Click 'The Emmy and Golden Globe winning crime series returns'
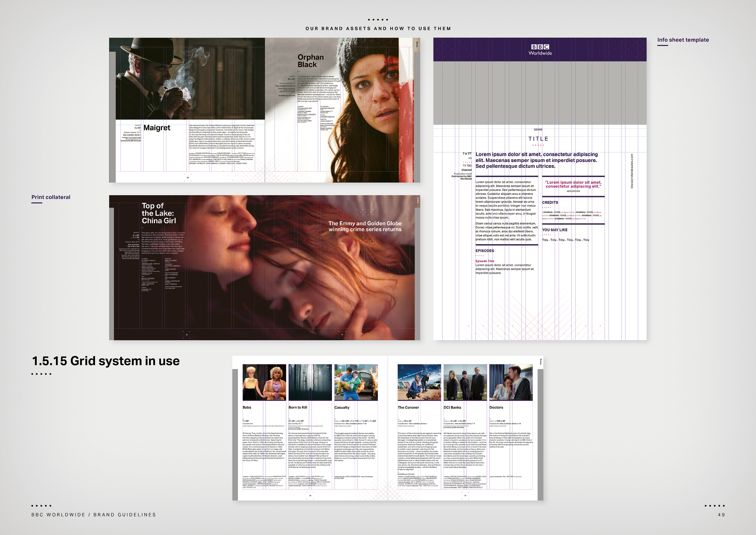This screenshot has height=535, width=756. [x=365, y=226]
